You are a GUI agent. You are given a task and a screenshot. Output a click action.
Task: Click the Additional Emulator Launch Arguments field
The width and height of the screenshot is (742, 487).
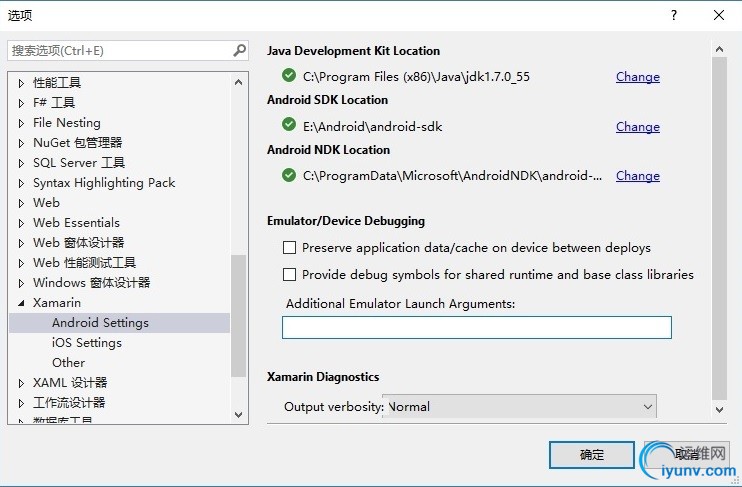pos(476,327)
